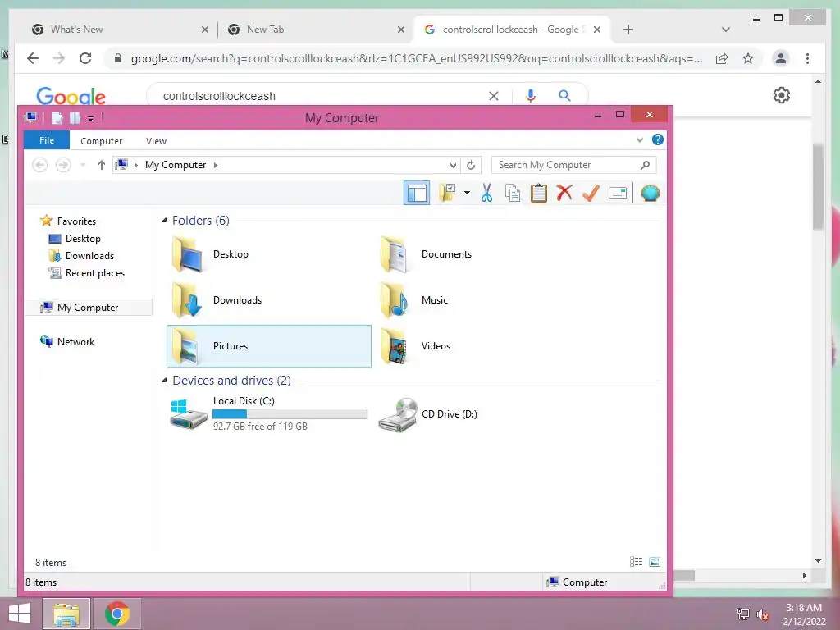
Task: Open Chrome tab search dropdown chevron
Action: coord(726,30)
